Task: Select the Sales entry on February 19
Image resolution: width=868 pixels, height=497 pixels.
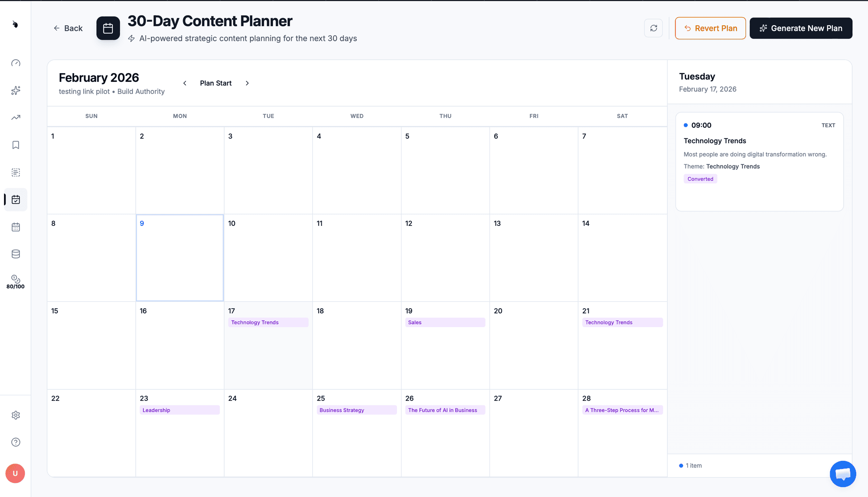Action: 445,323
